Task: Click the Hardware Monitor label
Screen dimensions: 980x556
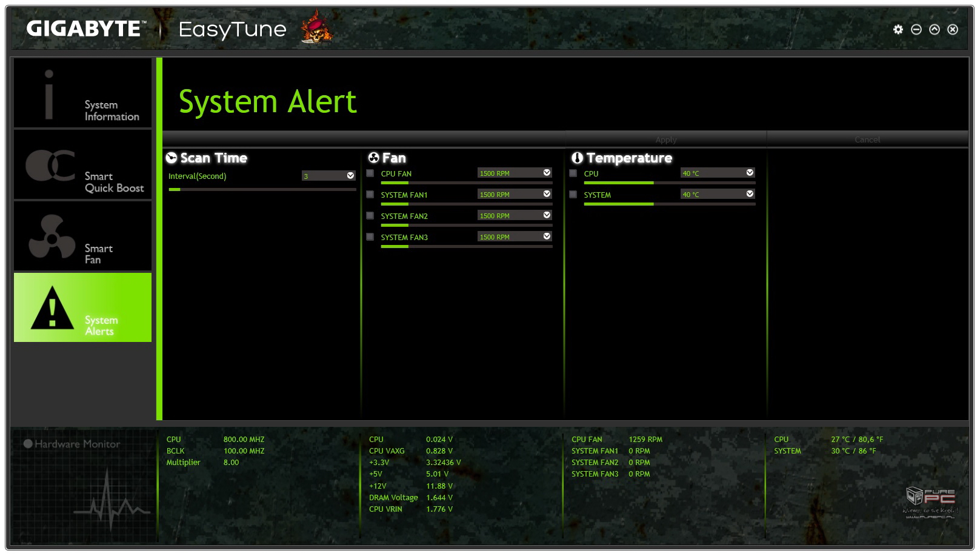Action: (78, 444)
